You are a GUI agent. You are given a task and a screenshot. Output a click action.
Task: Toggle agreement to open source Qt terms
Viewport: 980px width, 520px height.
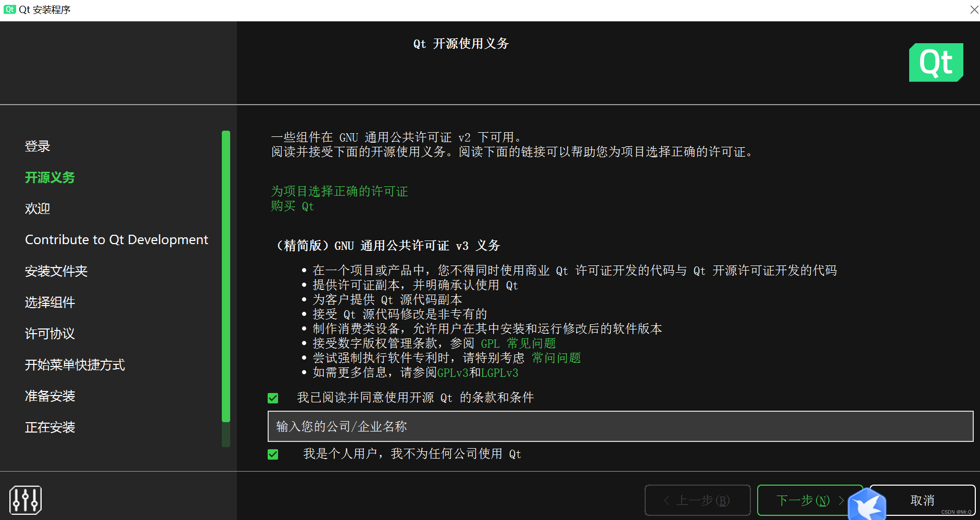[273, 398]
